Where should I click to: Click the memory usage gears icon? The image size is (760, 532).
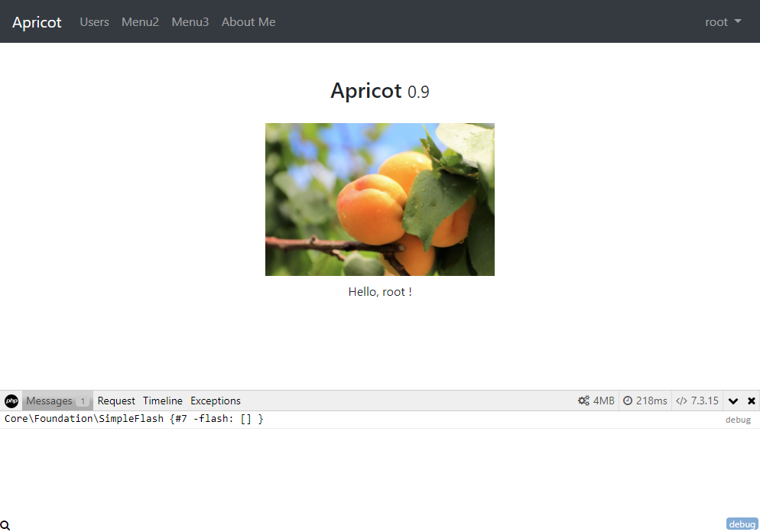(x=583, y=401)
